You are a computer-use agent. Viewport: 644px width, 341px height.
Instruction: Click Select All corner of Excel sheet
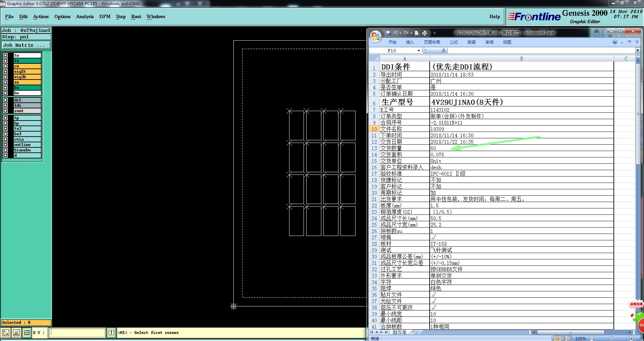coord(374,58)
